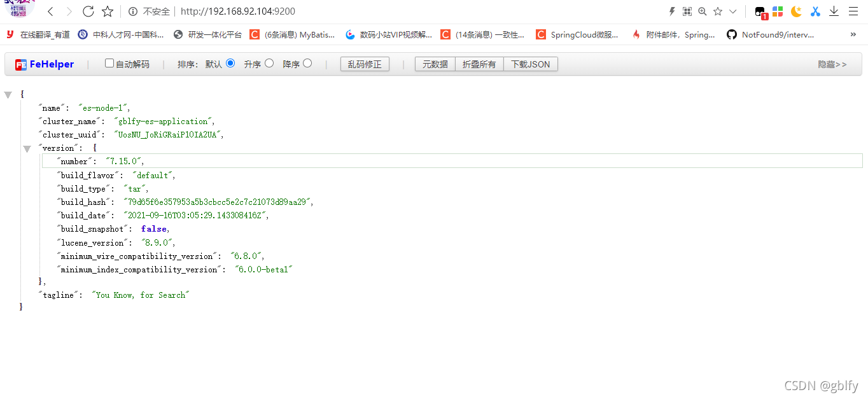Screen dimensions: 868x399
Task: Go forward to the next page
Action: coord(69,11)
